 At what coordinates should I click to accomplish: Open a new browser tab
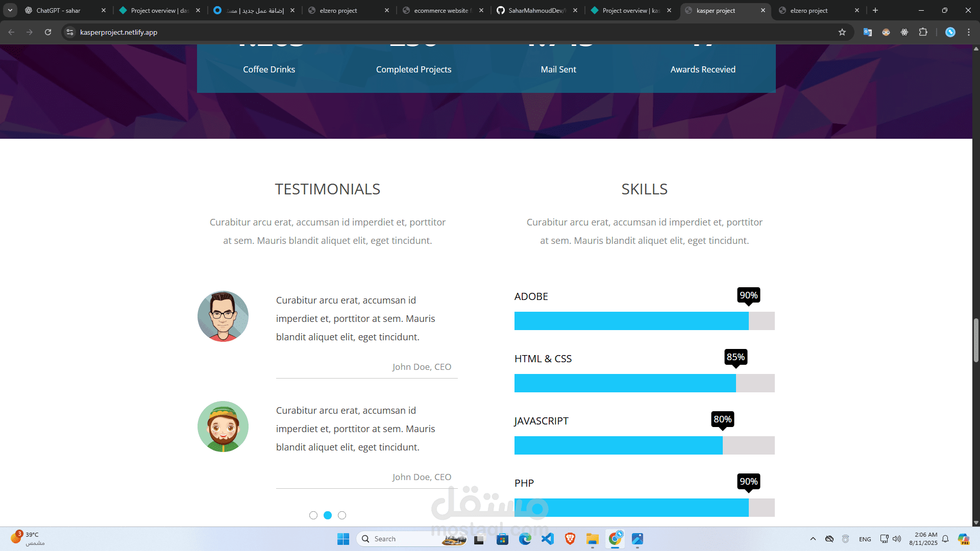click(x=875, y=10)
